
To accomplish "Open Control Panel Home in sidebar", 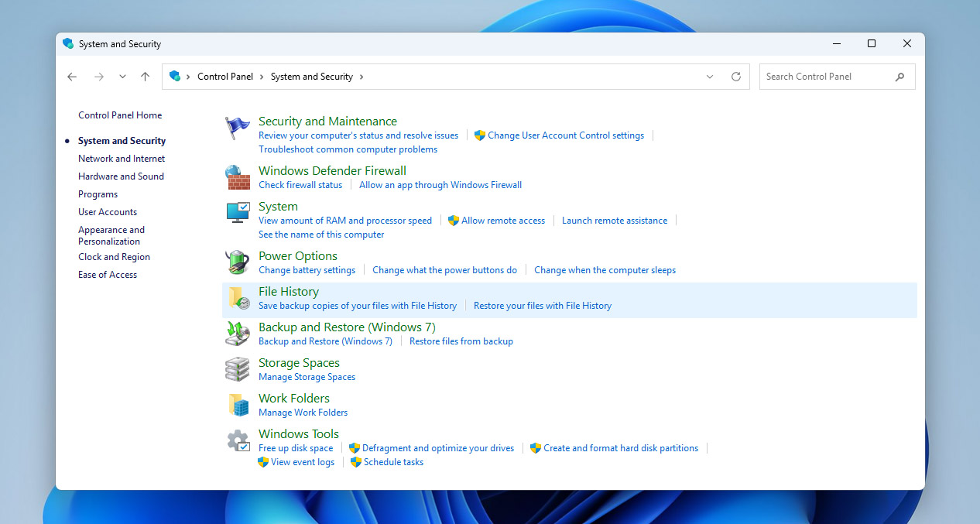I will click(120, 115).
